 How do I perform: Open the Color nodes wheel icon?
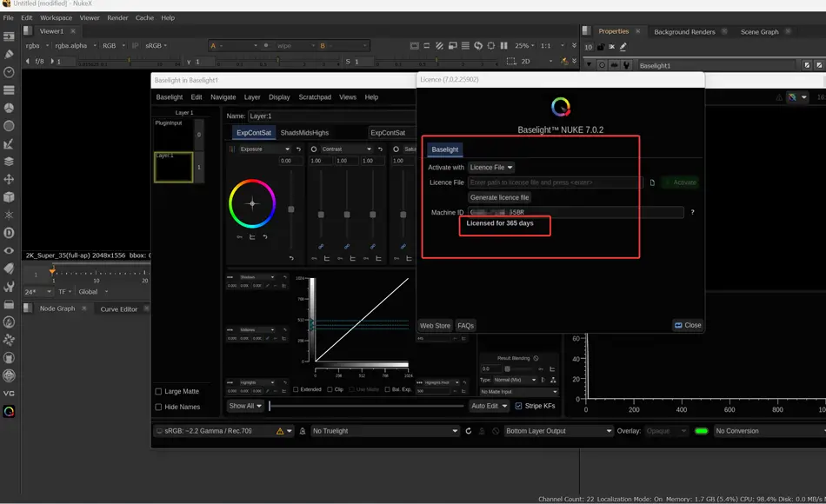click(9, 108)
